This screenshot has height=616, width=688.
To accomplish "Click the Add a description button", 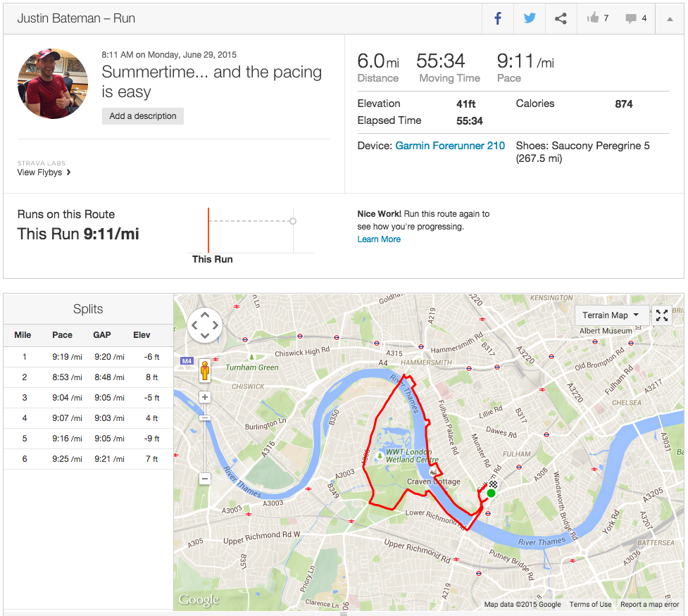I will point(143,116).
